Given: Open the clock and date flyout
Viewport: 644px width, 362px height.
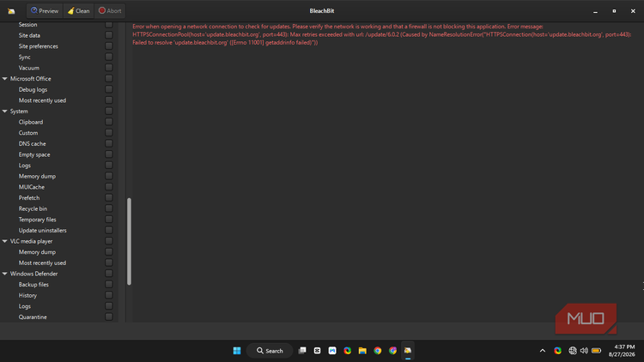Looking at the screenshot, I should click(622, 351).
